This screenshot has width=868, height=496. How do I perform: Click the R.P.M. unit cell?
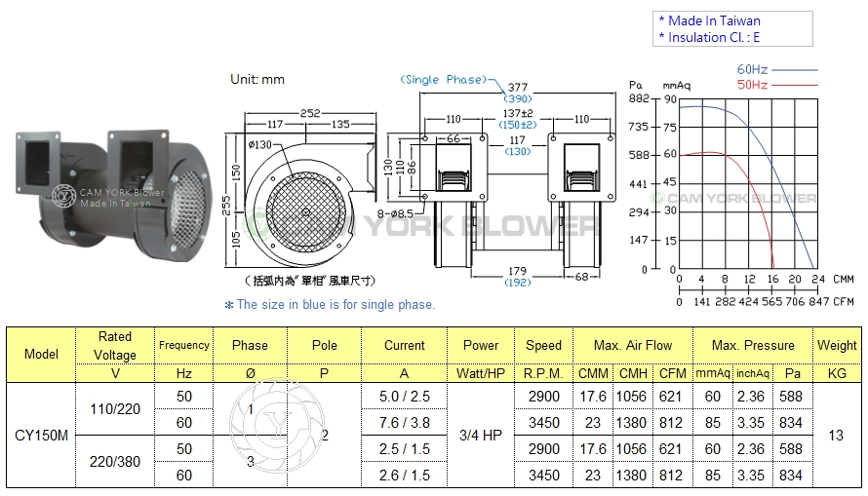(543, 374)
